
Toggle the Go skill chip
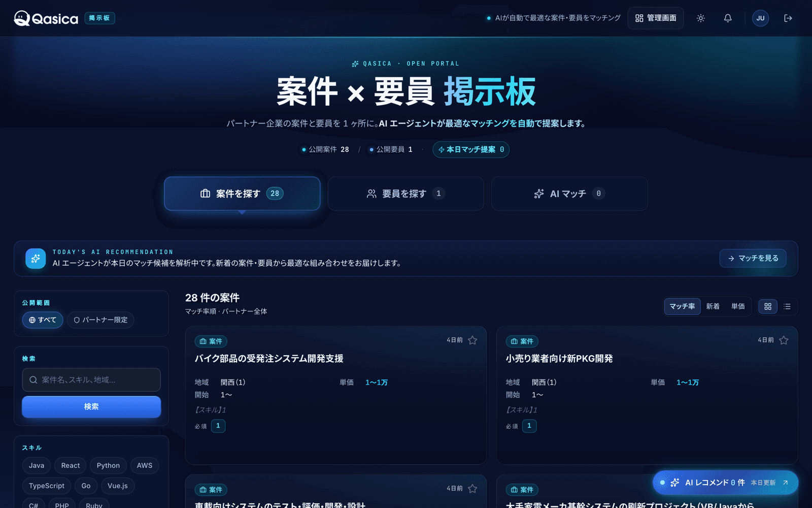point(86,486)
